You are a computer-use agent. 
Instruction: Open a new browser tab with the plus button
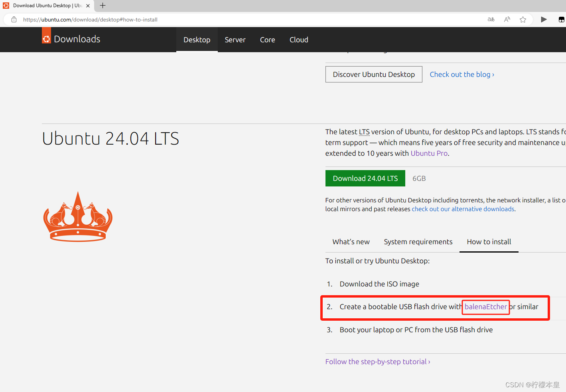click(103, 6)
